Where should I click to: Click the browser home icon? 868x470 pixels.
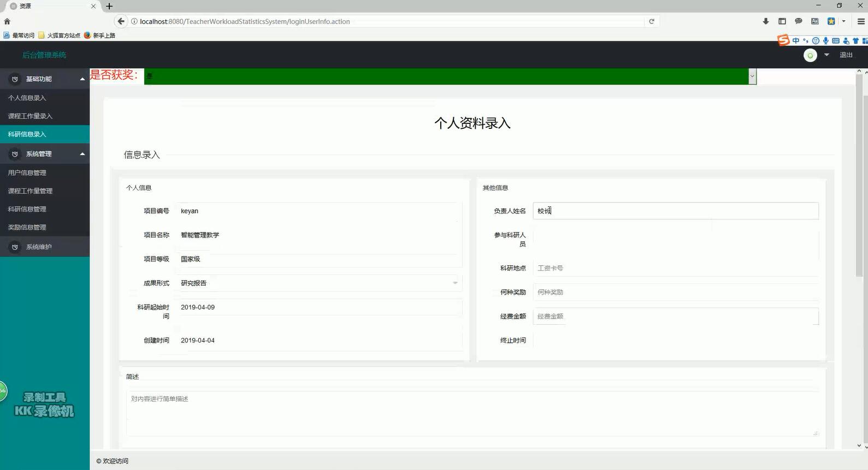click(x=7, y=22)
